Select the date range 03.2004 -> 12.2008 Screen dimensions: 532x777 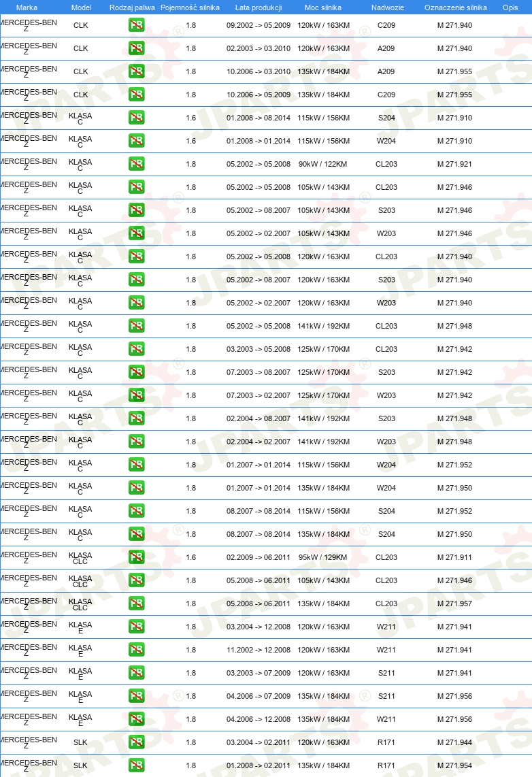click(259, 627)
